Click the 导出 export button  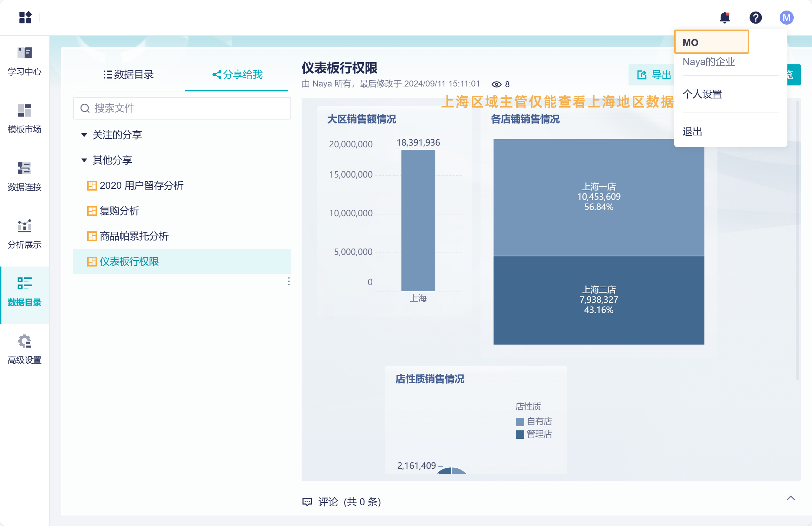pos(653,75)
